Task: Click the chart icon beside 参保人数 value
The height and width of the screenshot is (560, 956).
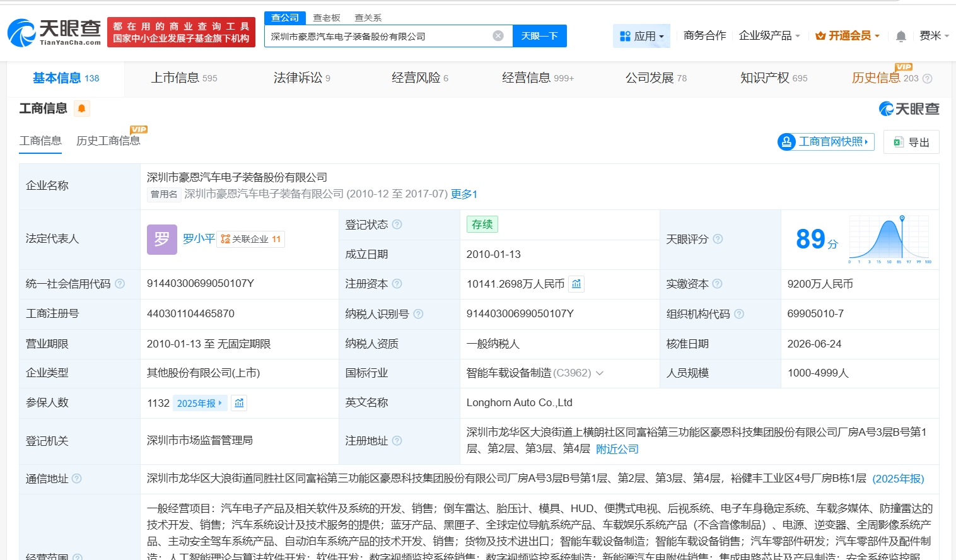Action: click(239, 403)
